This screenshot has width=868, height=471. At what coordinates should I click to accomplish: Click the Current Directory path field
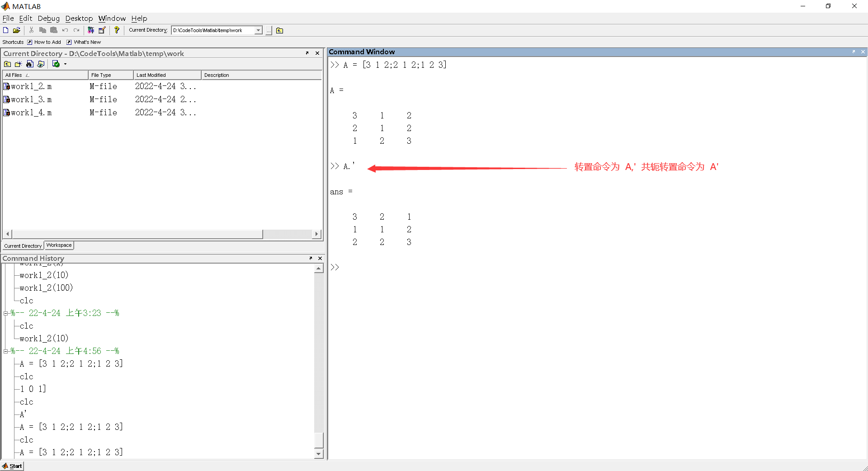click(213, 30)
